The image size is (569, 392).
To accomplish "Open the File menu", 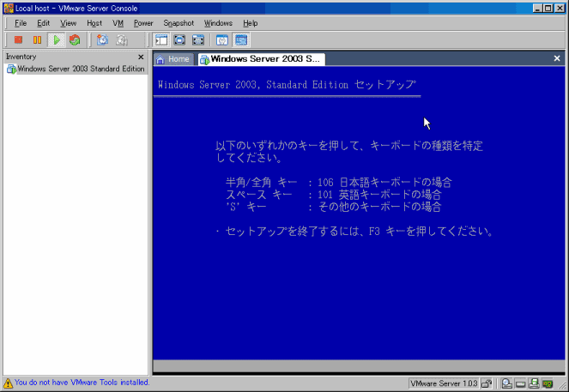I will (x=21, y=23).
